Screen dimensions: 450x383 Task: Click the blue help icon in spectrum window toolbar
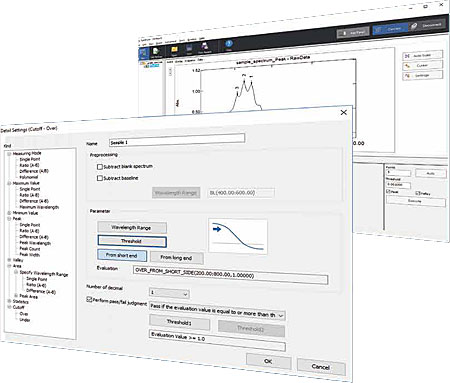(x=229, y=44)
